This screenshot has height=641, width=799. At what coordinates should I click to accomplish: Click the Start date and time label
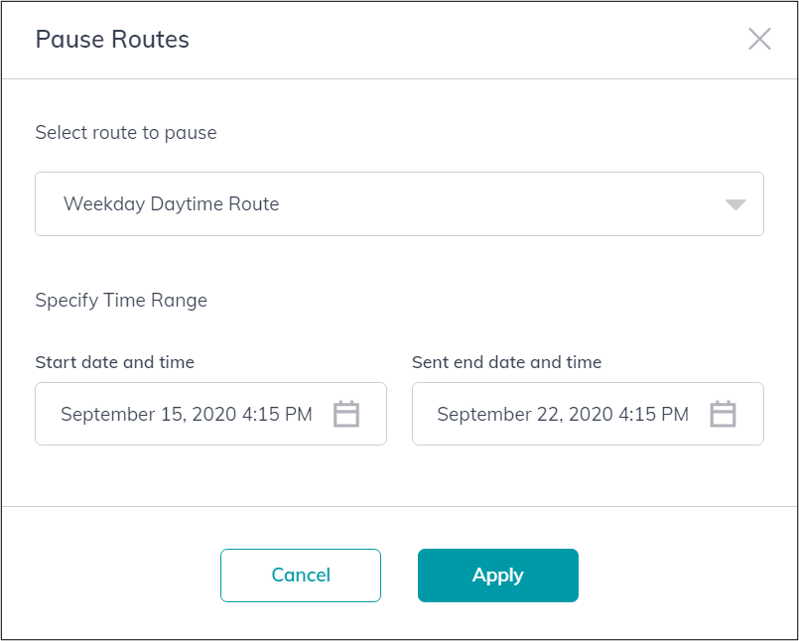115,362
